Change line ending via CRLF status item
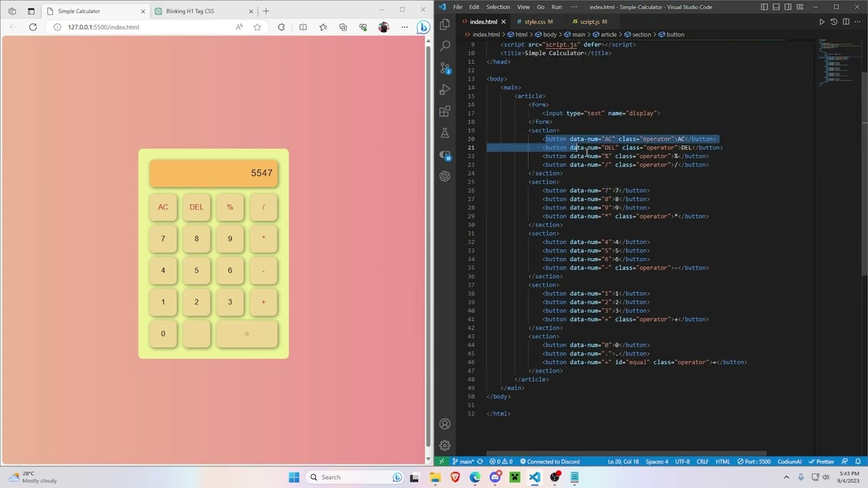 pyautogui.click(x=703, y=462)
